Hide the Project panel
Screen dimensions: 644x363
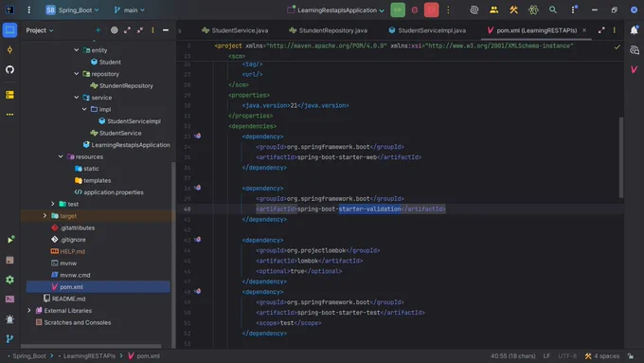(166, 30)
